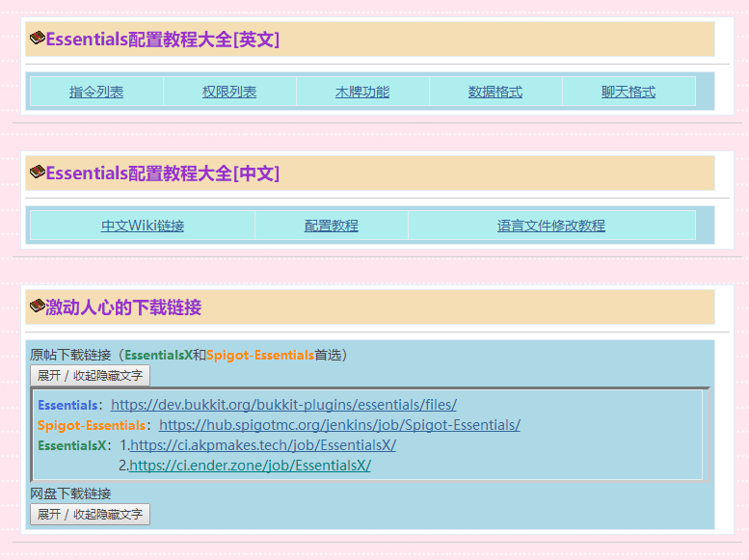Expand hidden text under 网盘下载链接
Screen dimensions: 749x560
pos(90,514)
